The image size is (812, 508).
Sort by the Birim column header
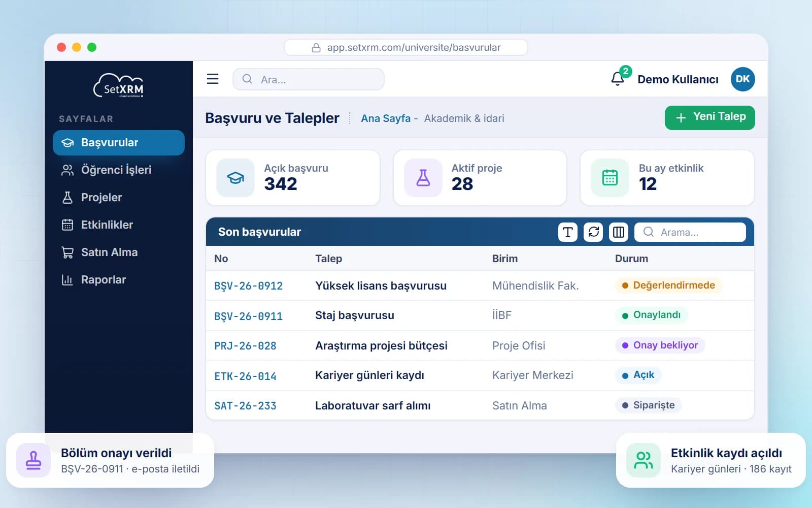pos(505,259)
